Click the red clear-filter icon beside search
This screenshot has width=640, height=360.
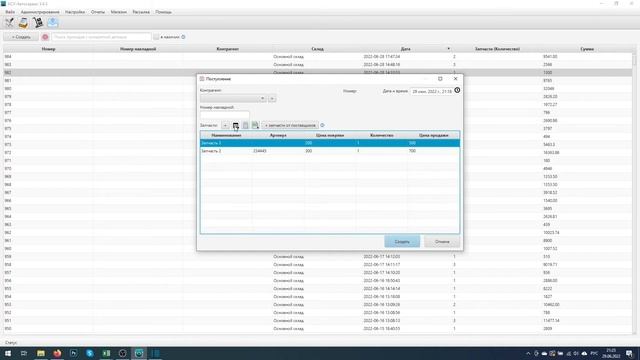pyautogui.click(x=45, y=37)
